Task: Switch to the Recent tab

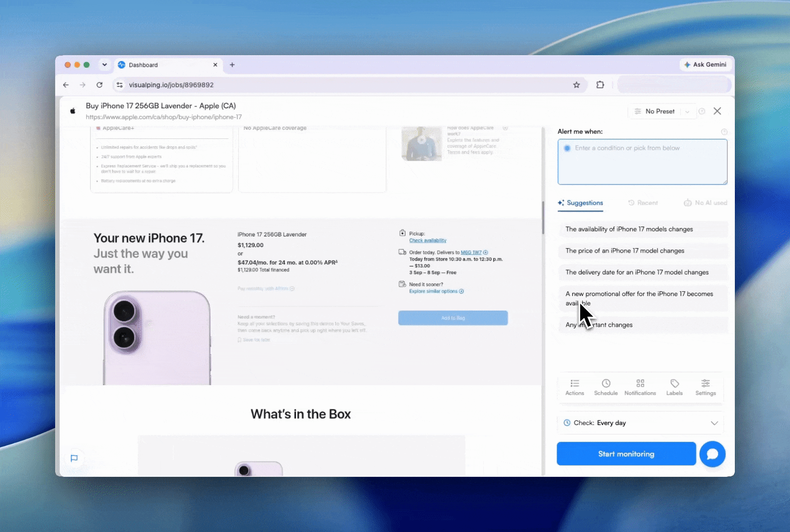Action: coord(643,203)
